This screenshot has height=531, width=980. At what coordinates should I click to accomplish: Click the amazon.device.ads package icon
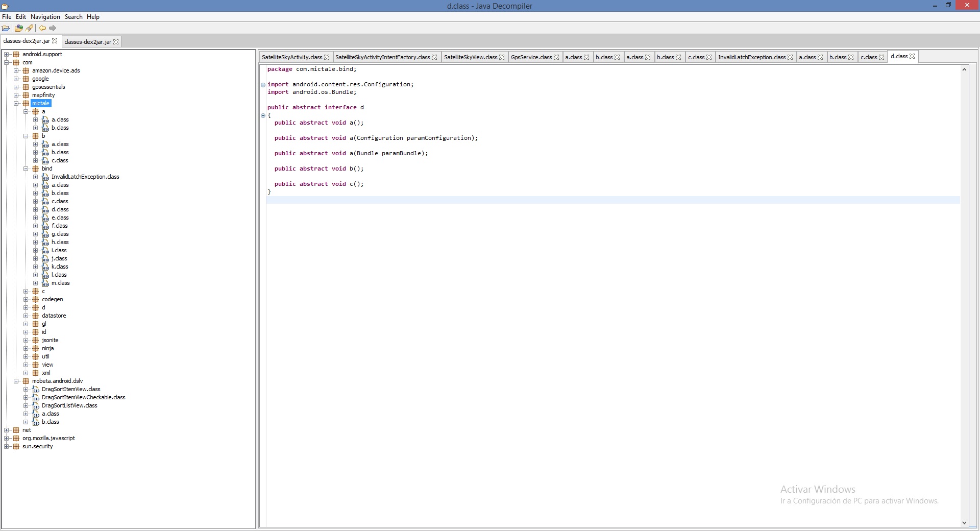tap(26, 70)
